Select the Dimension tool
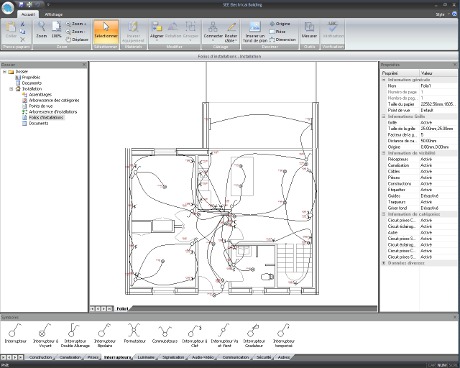The image size is (460, 368). pyautogui.click(x=283, y=40)
